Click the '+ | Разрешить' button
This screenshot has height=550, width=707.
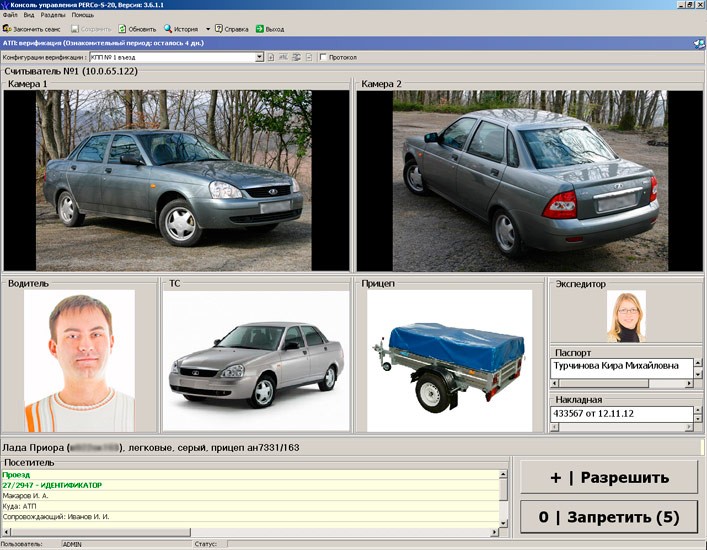coord(608,477)
